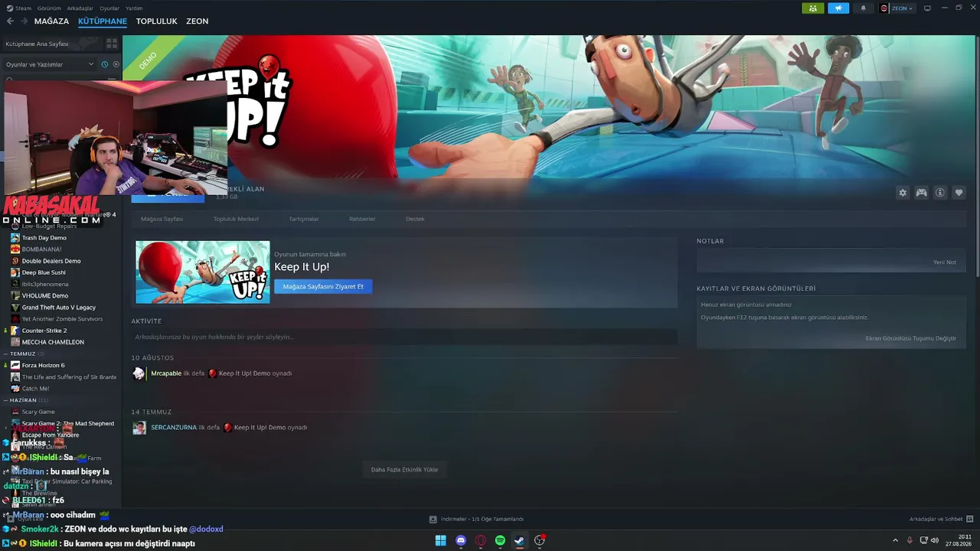The image size is (980, 551).
Task: Go forward with the right arrow
Action: click(x=23, y=21)
